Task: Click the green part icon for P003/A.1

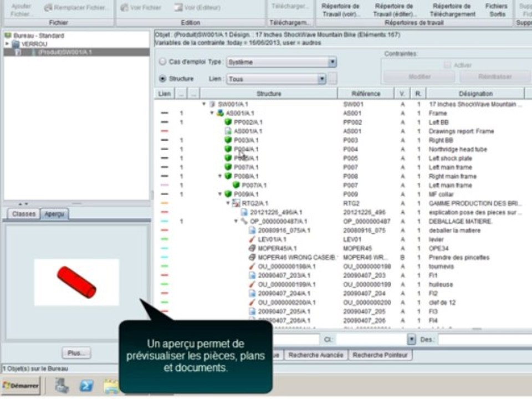Action: click(228, 140)
